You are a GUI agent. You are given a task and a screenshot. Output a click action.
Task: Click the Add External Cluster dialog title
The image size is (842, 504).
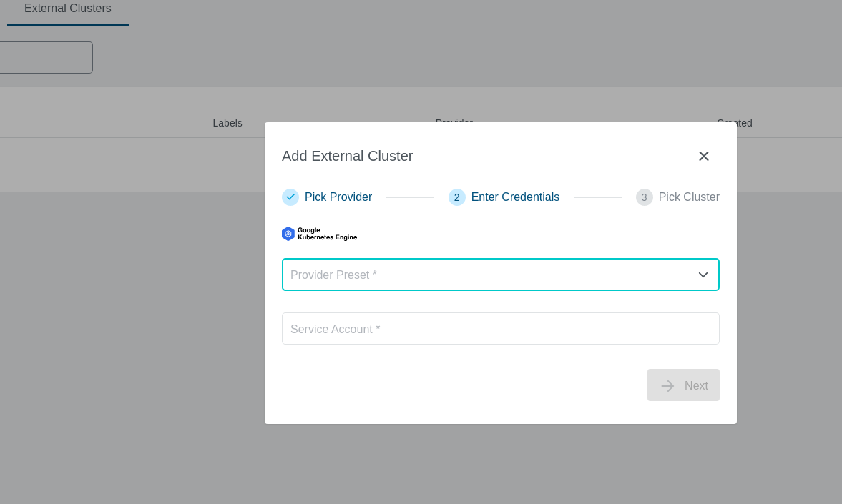347,156
